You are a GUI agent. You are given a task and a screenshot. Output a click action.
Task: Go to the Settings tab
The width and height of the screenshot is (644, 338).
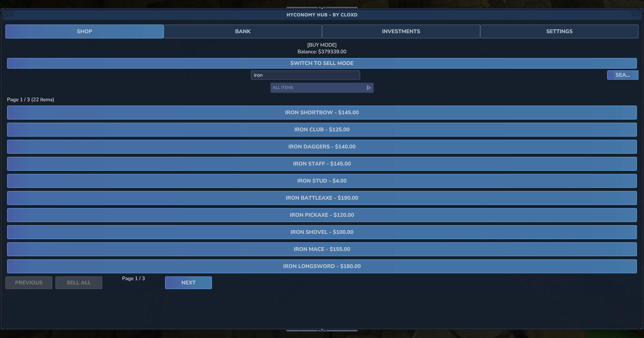559,31
